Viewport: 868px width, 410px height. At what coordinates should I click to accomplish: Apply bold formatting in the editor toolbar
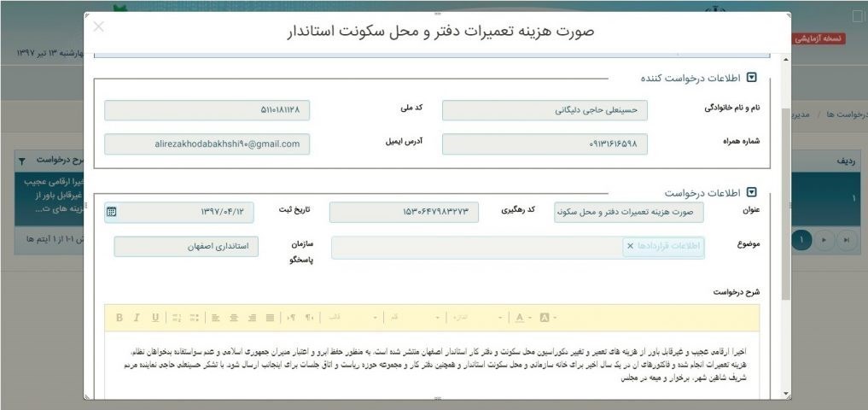119,318
